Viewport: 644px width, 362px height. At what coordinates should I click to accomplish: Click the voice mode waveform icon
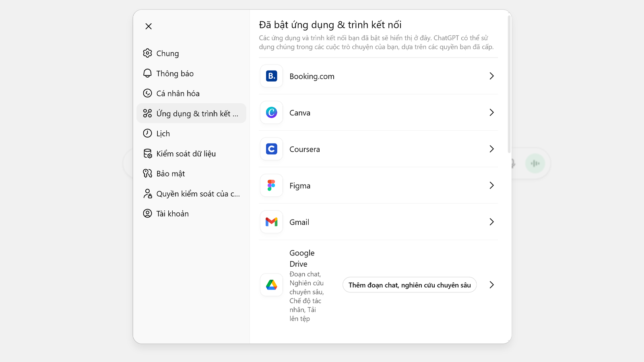535,163
